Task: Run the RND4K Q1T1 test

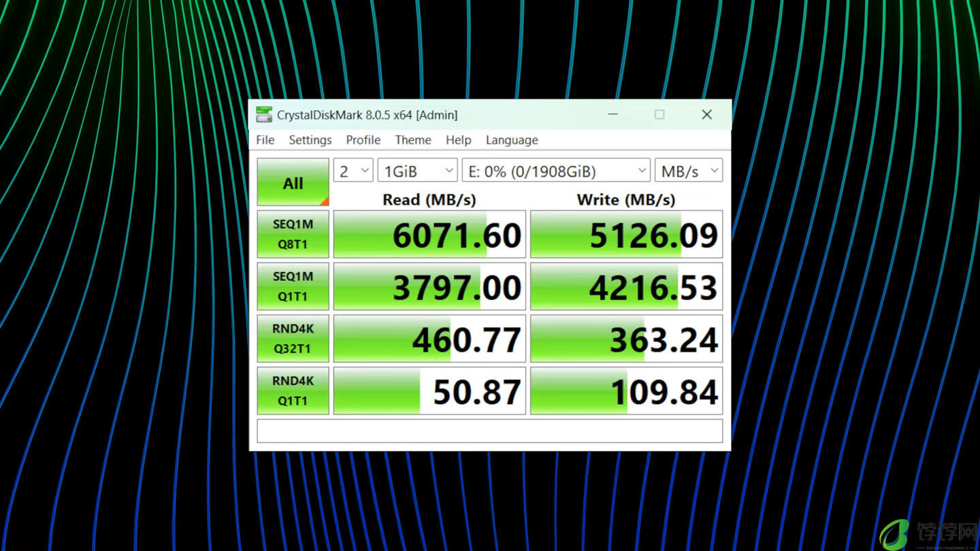Action: click(x=293, y=391)
